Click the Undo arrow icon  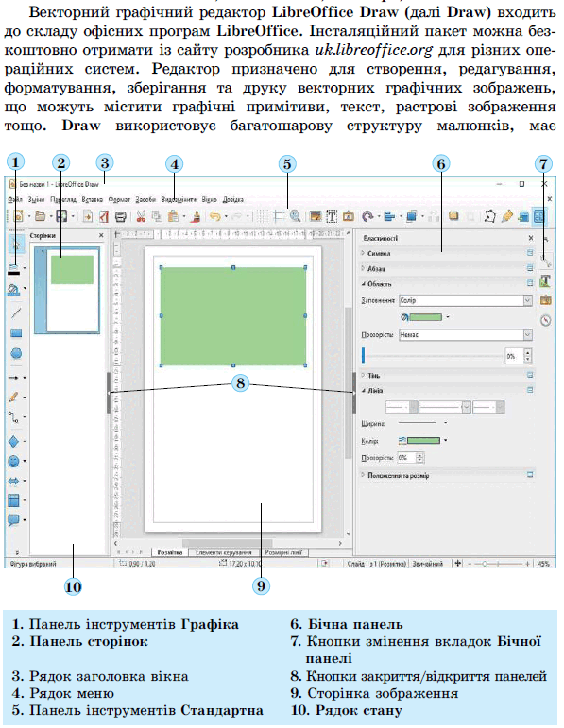(214, 216)
